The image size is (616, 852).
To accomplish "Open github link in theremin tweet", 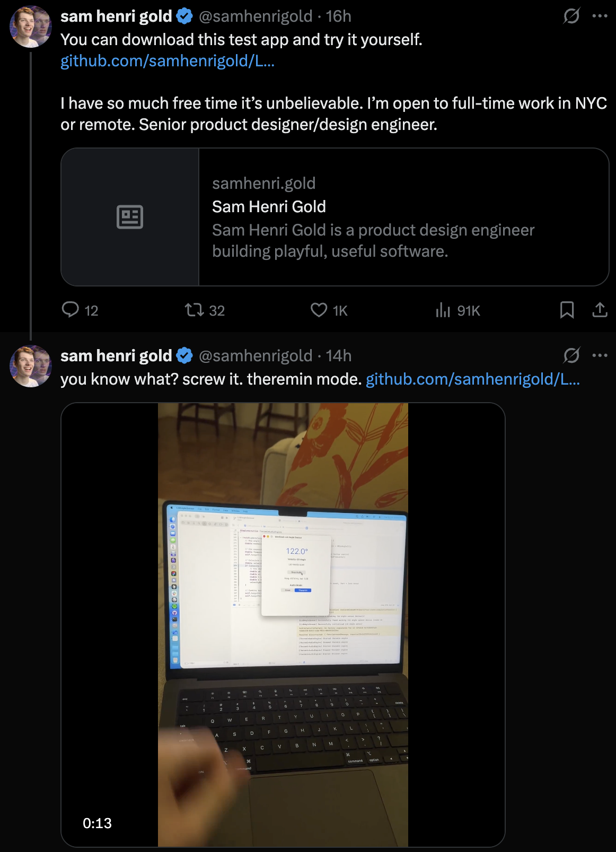I will coord(473,379).
